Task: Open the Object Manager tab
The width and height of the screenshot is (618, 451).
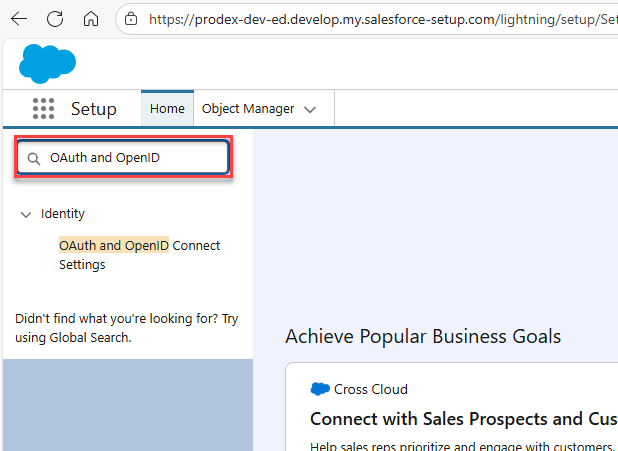Action: (x=248, y=108)
